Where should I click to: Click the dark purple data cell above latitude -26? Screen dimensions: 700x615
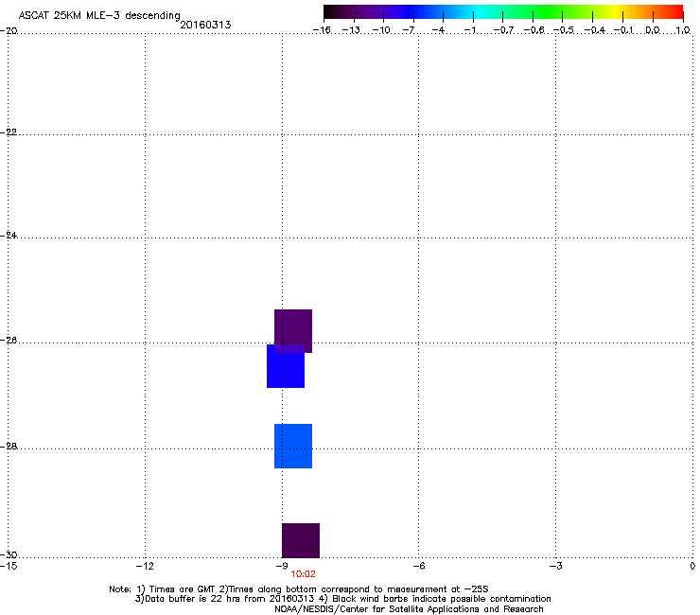click(x=293, y=330)
